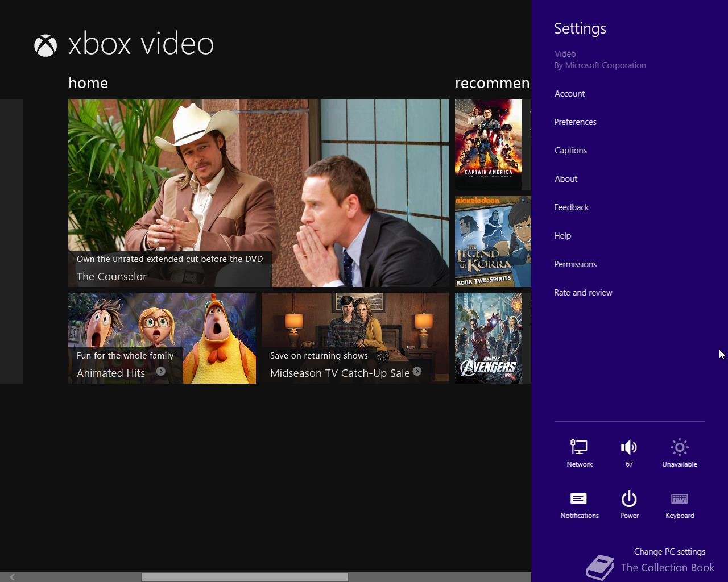The height and width of the screenshot is (582, 728).
Task: Open Captions settings
Action: [x=570, y=151]
